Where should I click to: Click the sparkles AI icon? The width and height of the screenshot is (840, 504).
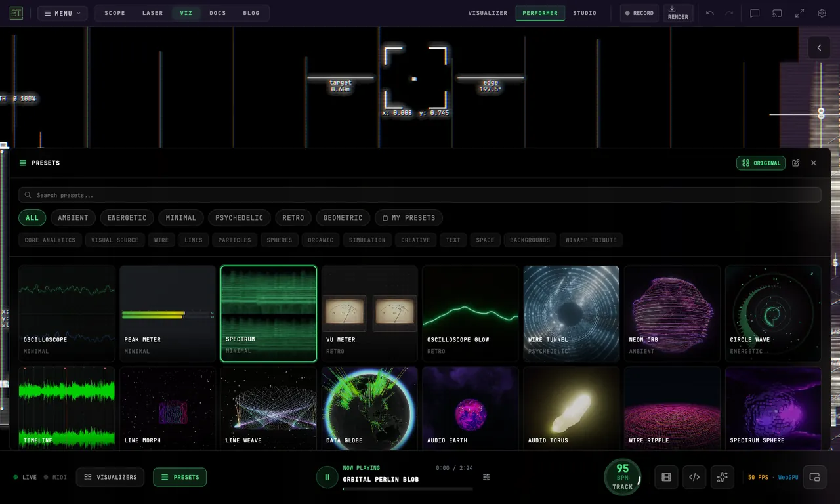(x=723, y=477)
